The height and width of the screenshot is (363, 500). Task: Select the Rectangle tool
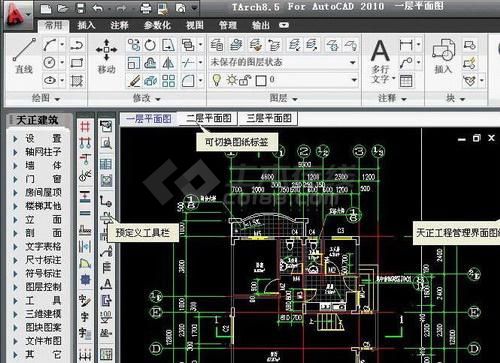pyautogui.click(x=77, y=63)
